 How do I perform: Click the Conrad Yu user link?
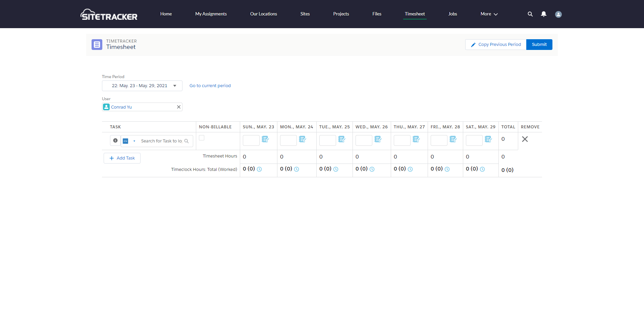pyautogui.click(x=121, y=107)
